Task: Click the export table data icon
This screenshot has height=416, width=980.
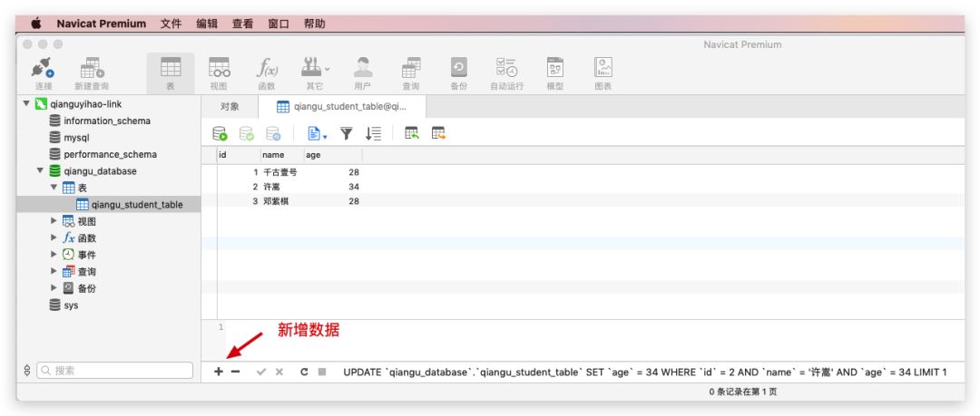Action: tap(438, 133)
